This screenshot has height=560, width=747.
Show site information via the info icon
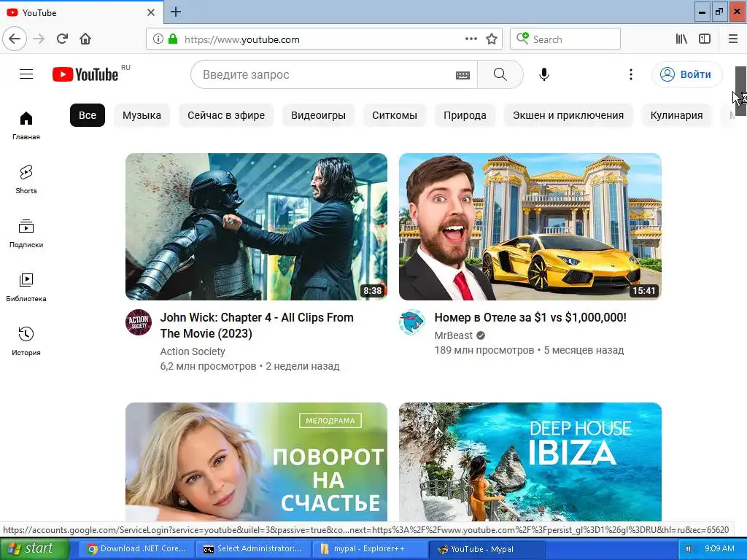tap(158, 39)
